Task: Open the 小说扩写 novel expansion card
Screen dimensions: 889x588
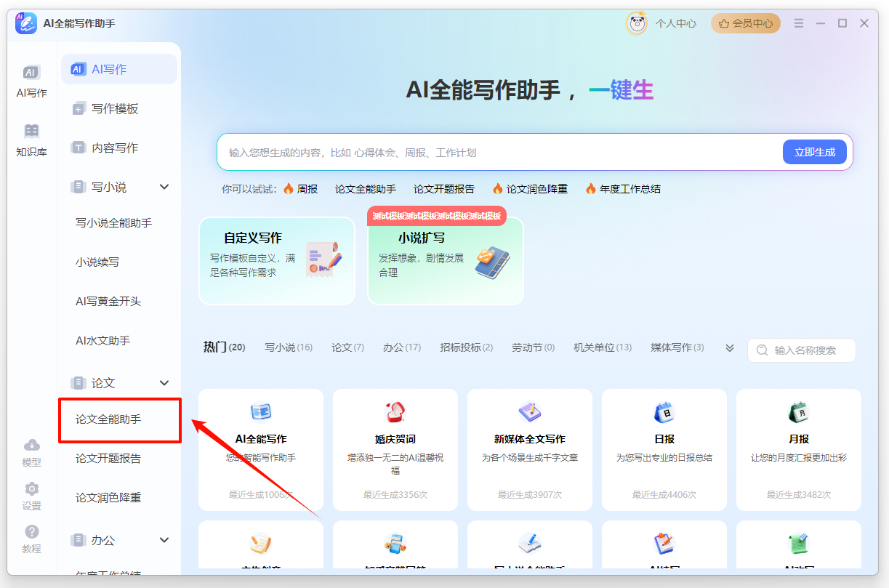Action: pyautogui.click(x=445, y=265)
